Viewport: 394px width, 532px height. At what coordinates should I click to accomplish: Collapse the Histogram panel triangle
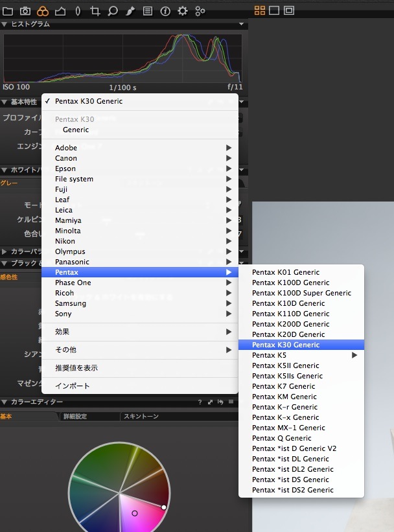pos(5,24)
